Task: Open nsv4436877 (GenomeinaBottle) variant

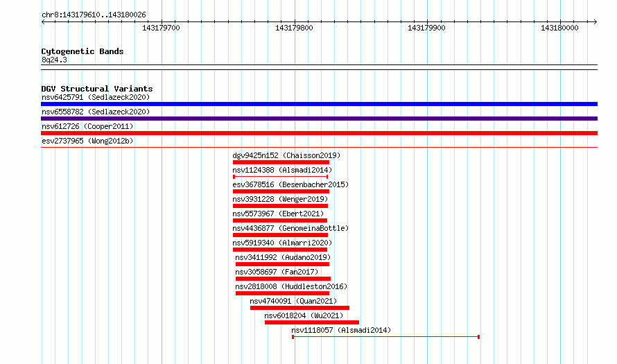Action: (290, 228)
